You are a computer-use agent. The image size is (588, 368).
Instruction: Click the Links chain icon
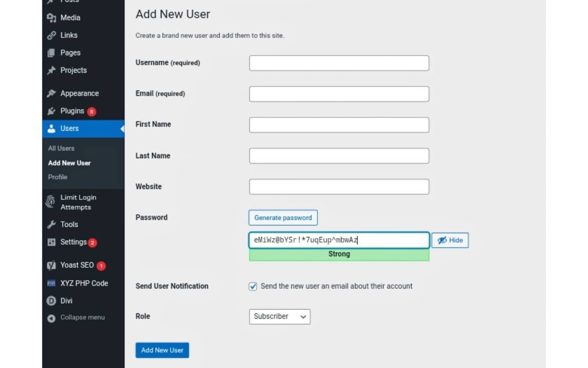coord(51,35)
